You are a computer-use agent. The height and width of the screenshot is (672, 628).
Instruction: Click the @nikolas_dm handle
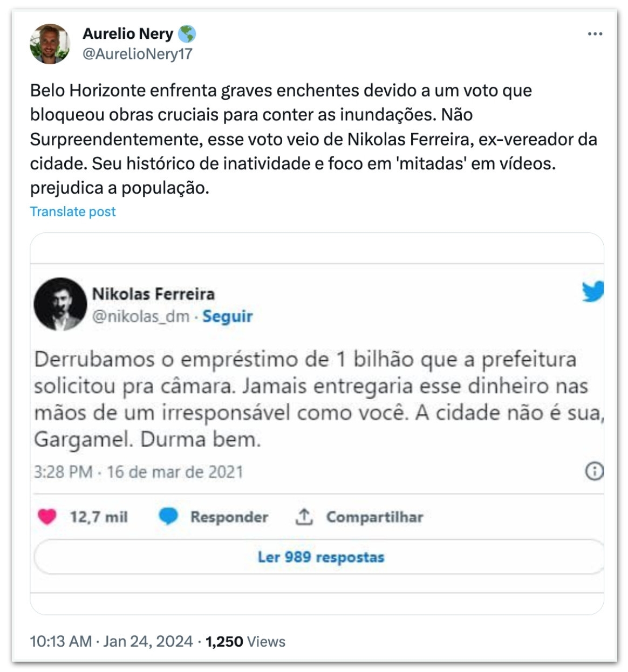140,316
